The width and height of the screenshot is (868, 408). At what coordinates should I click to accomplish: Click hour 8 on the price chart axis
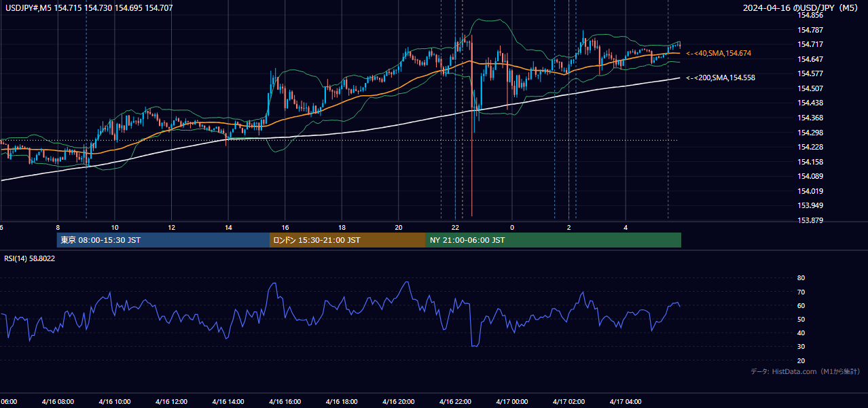click(58, 227)
